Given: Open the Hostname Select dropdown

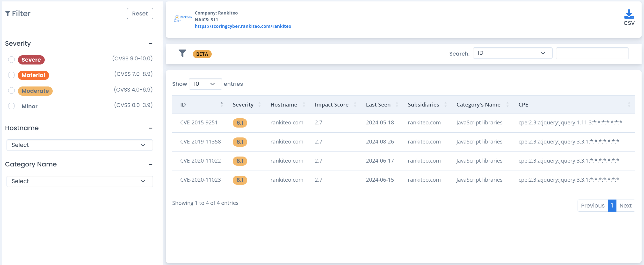Looking at the screenshot, I should pos(80,145).
